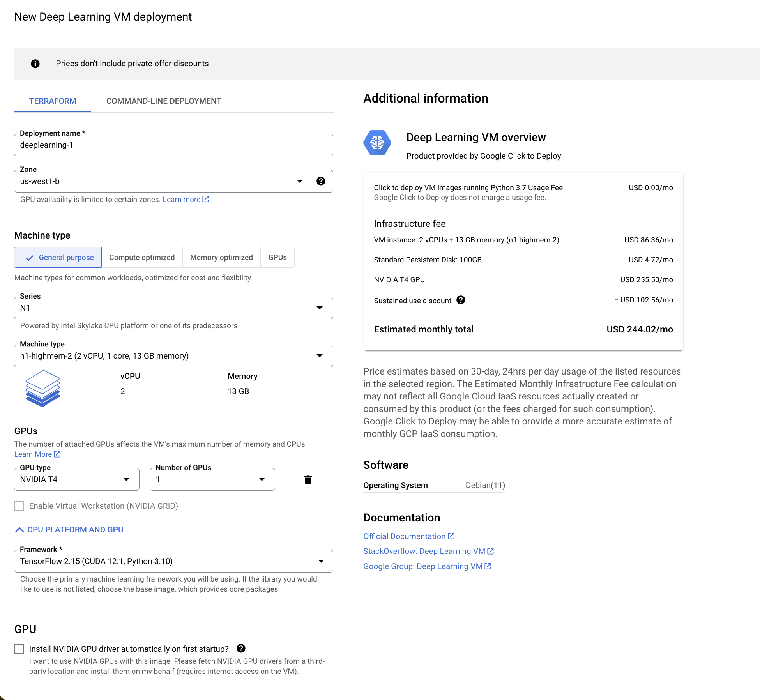Viewport: 760px width, 700px height.
Task: Switch to Command-Line Deployment tab
Action: (164, 101)
